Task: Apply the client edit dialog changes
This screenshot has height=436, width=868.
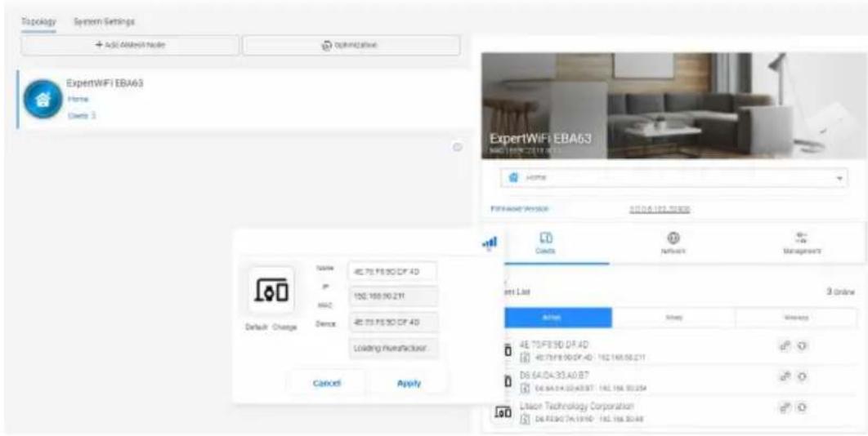Action: [409, 383]
